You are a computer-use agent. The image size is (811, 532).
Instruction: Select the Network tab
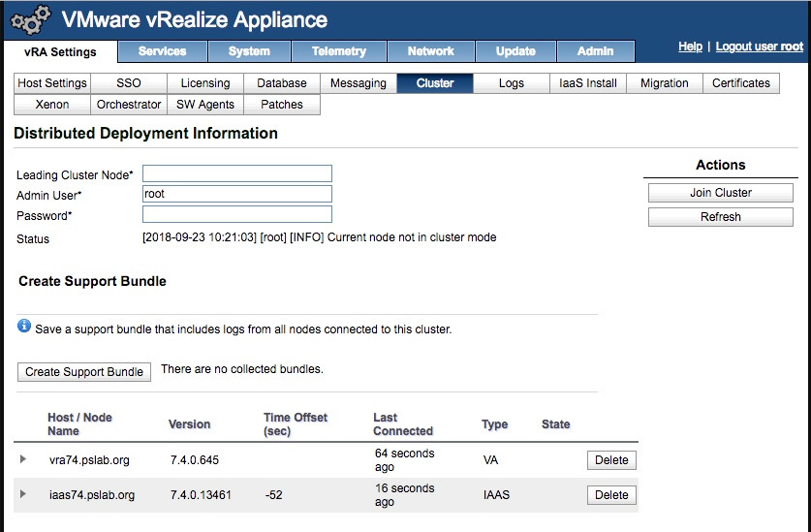[x=431, y=51]
